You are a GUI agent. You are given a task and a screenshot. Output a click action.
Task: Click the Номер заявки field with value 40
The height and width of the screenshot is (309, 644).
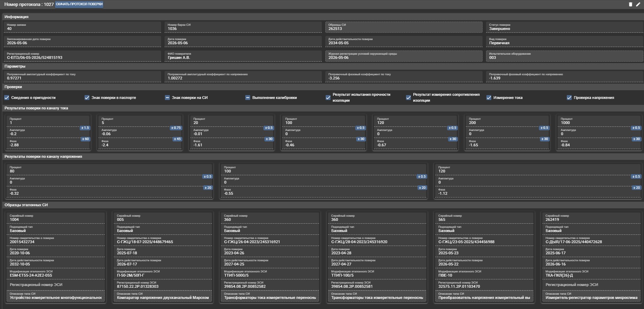[82, 27]
